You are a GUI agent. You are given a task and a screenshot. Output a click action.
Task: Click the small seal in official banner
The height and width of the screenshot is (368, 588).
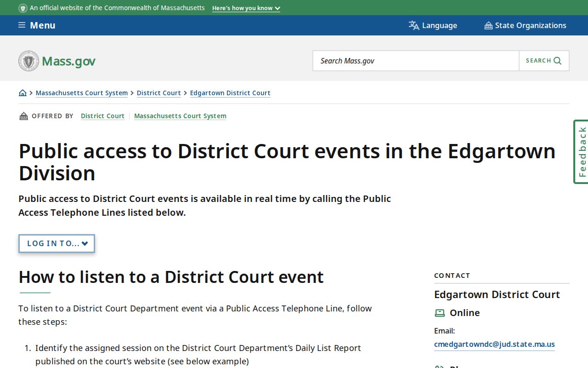pos(23,8)
